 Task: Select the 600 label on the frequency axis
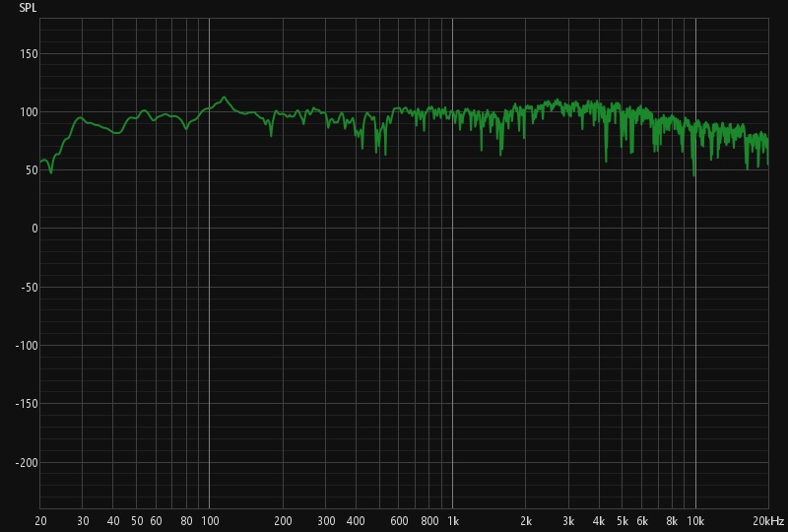point(399,521)
